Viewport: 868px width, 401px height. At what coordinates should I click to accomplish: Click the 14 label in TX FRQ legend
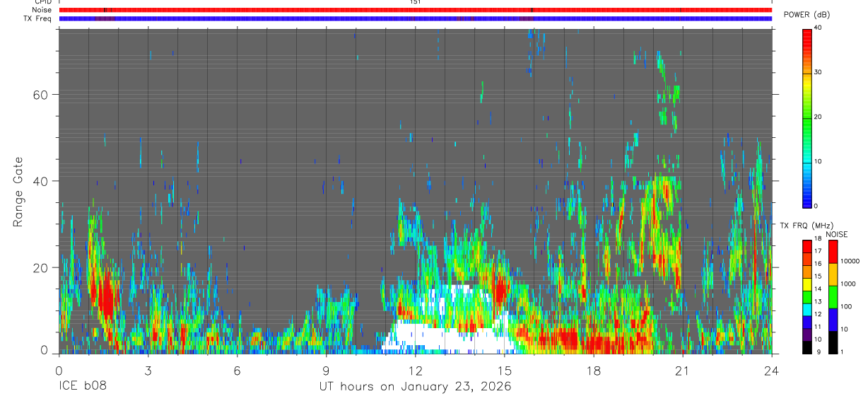pyautogui.click(x=818, y=289)
